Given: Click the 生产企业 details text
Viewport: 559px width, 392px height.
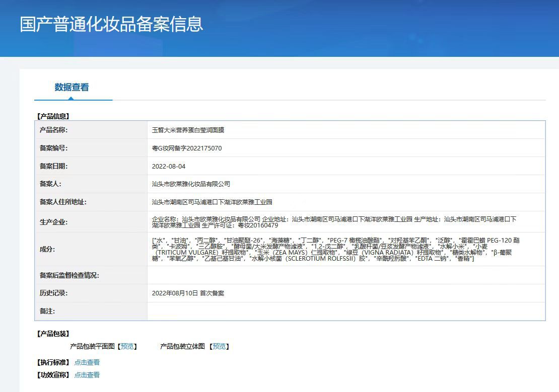Looking at the screenshot, I should 334,222.
